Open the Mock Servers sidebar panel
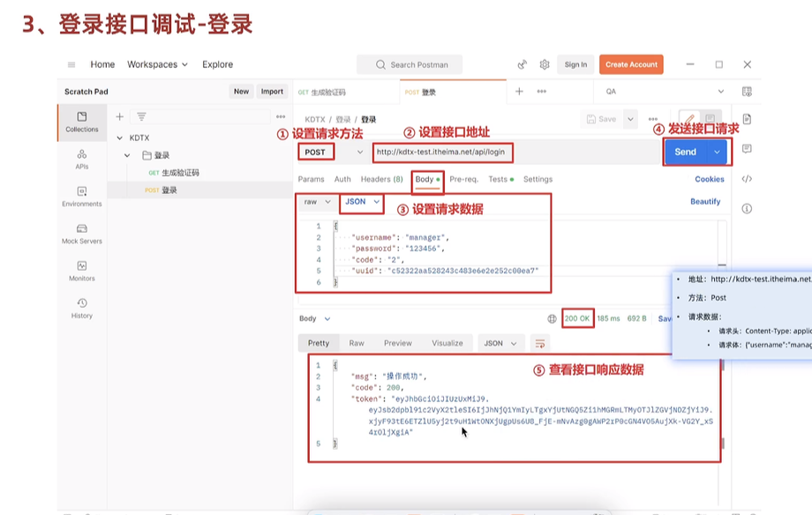The height and width of the screenshot is (515, 812). 82,234
